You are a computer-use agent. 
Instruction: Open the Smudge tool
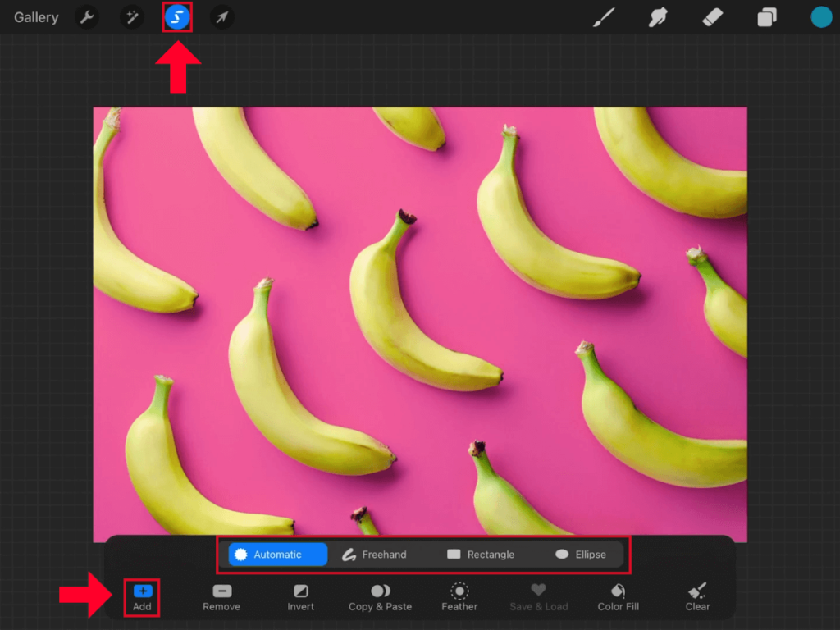[x=659, y=16]
